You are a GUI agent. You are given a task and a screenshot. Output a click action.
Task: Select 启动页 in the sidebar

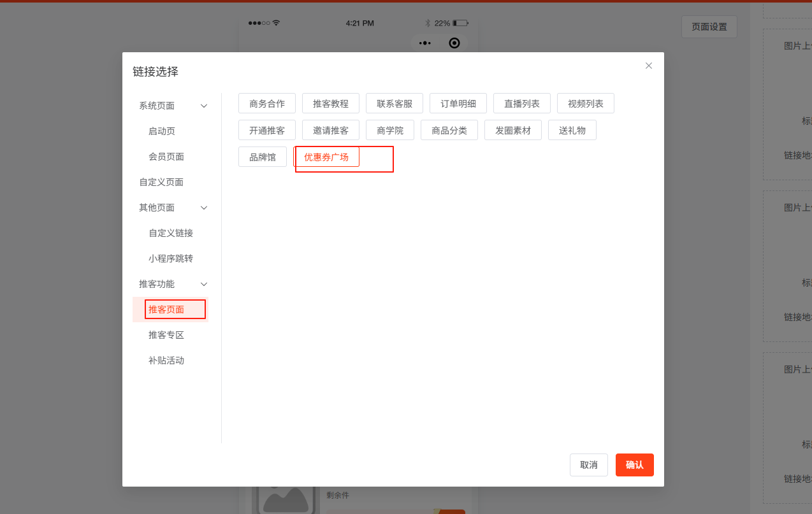[162, 131]
